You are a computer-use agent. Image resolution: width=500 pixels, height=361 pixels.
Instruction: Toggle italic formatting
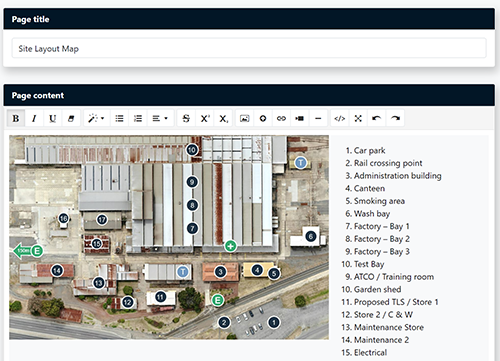point(34,118)
